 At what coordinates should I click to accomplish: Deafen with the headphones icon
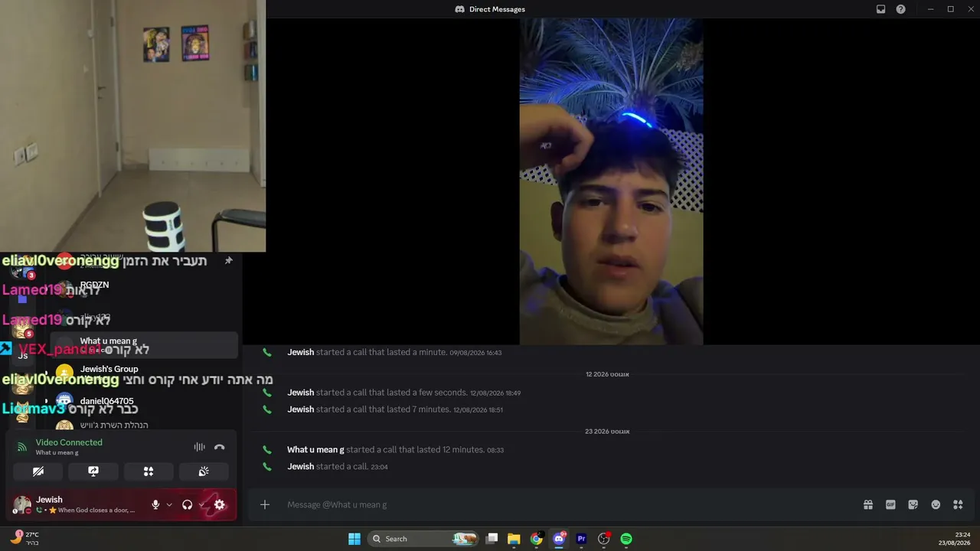tap(187, 504)
